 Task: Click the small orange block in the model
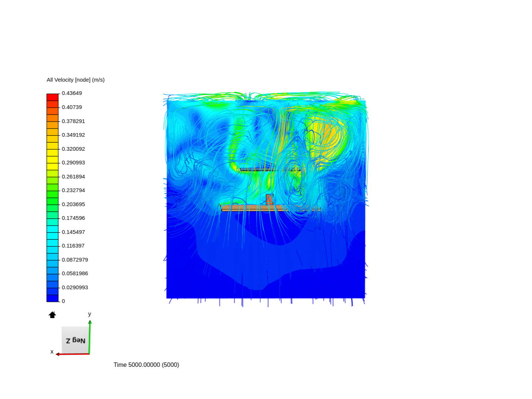pos(270,199)
